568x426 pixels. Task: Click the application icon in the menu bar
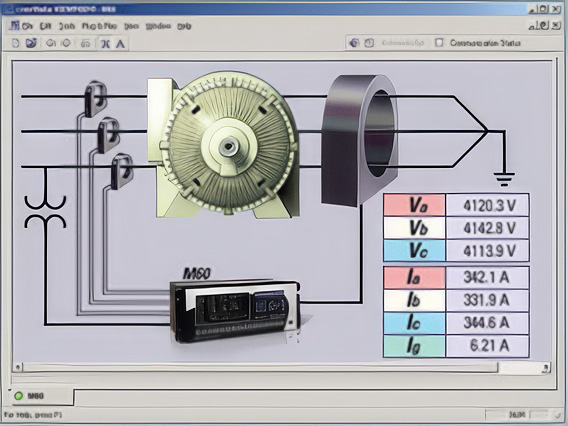pos(15,26)
